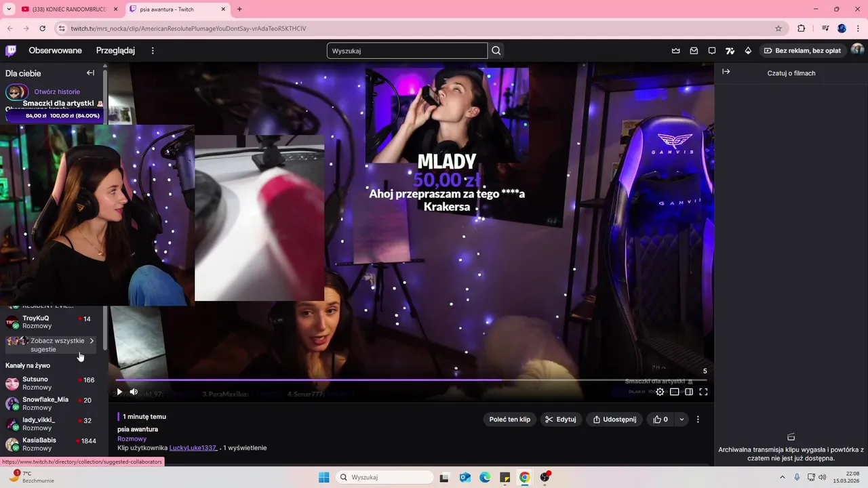Open Outlook from taskbar
This screenshot has width=868, height=488.
pos(465,477)
